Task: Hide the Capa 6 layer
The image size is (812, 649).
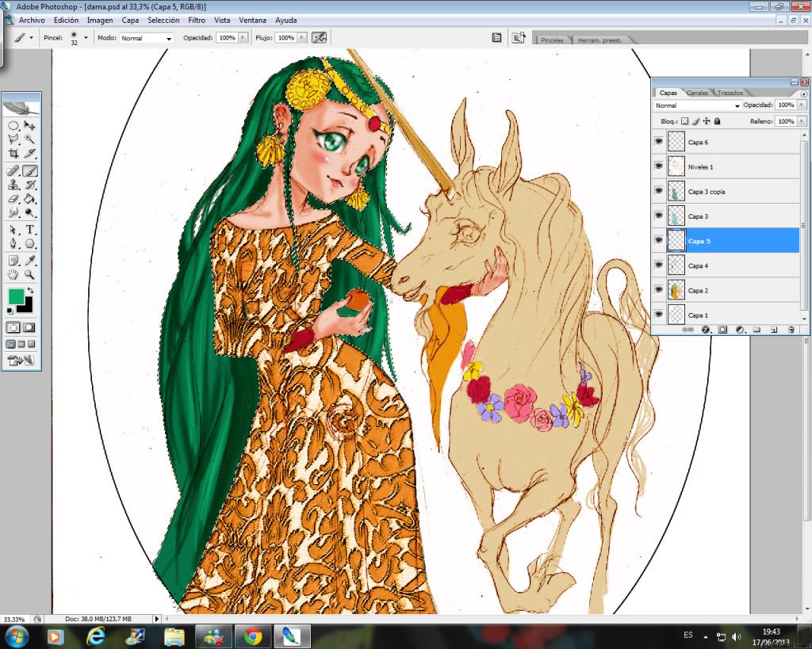Action: [659, 141]
